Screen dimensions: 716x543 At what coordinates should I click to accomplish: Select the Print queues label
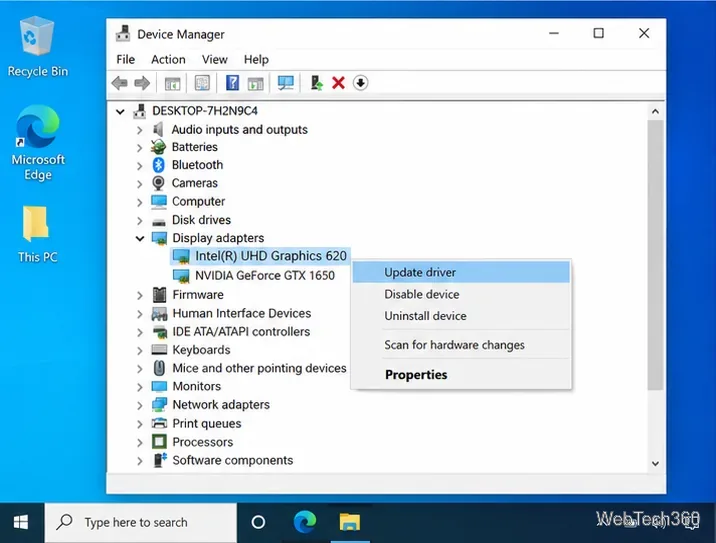(x=206, y=423)
